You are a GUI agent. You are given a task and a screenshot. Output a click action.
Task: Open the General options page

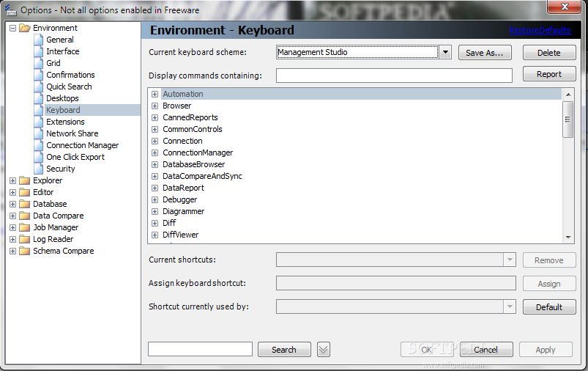59,40
